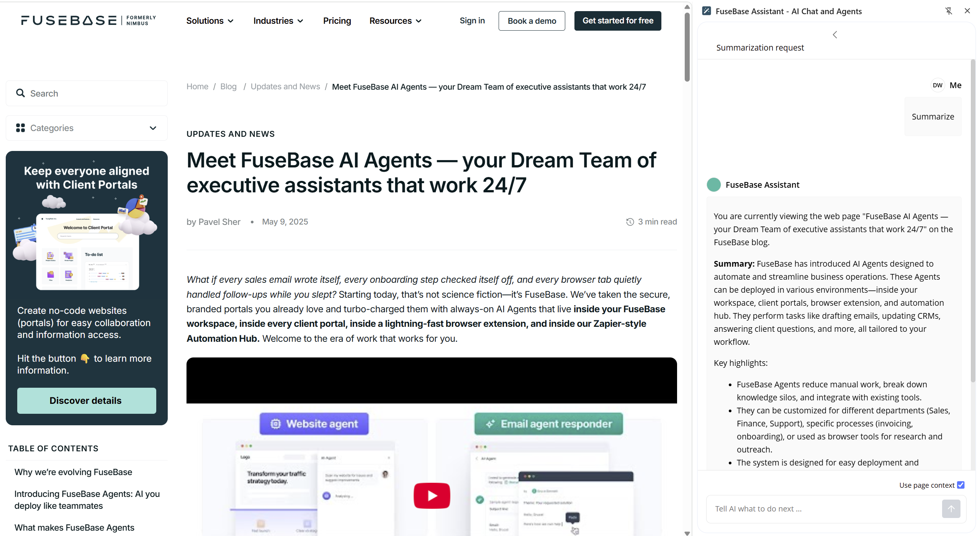Click the Categories grid icon
The height and width of the screenshot is (536, 980).
(20, 128)
